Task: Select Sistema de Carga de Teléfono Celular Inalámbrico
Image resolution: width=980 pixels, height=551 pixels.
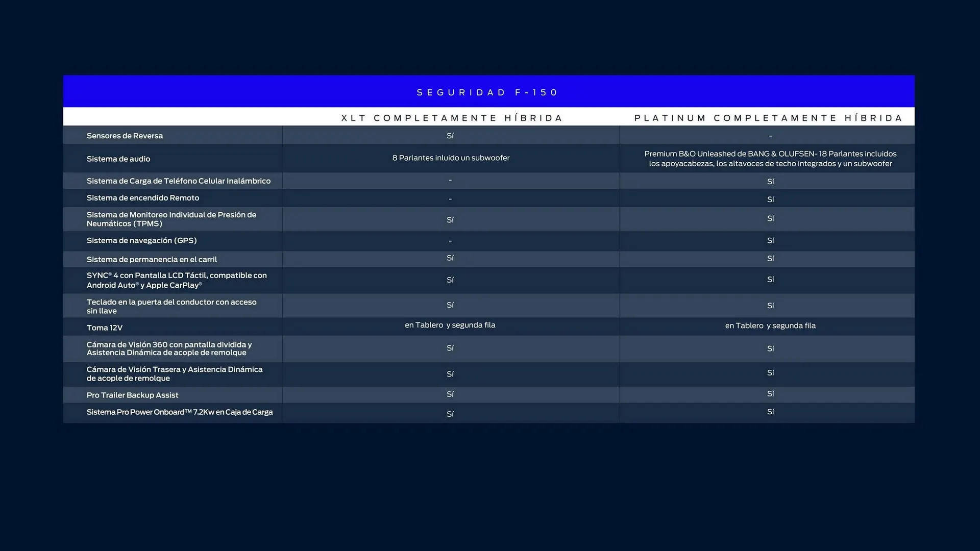Action: [x=178, y=181]
